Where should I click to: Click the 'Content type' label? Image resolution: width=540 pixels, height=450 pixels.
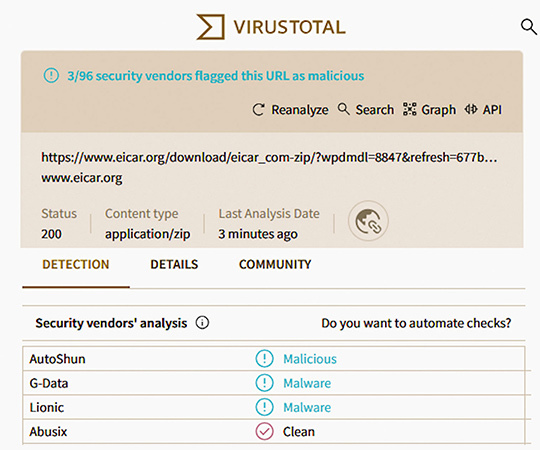click(x=142, y=214)
